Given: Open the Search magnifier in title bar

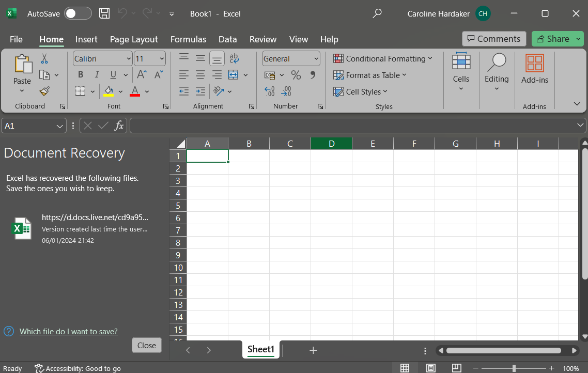Looking at the screenshot, I should pyautogui.click(x=377, y=13).
